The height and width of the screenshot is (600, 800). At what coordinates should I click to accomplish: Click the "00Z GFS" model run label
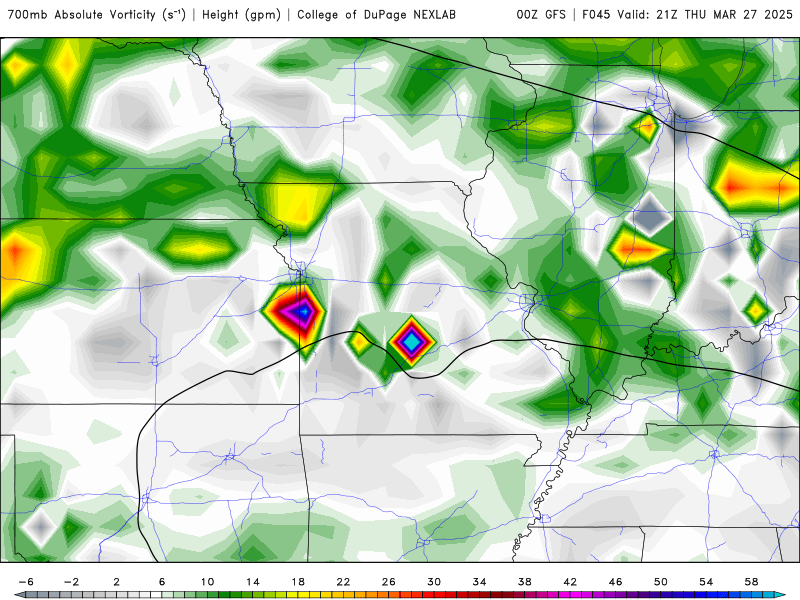(541, 15)
